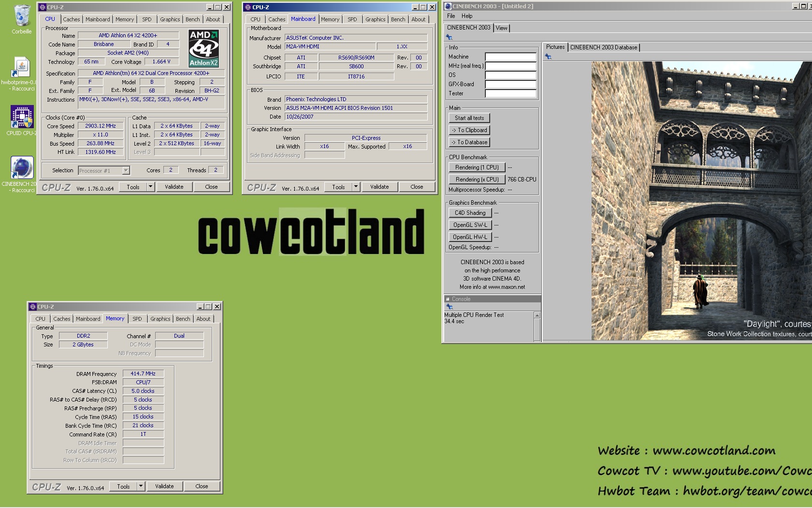This screenshot has height=508, width=812.
Task: Click Memory tab in CPU-Z CPU window
Action: coord(125,19)
